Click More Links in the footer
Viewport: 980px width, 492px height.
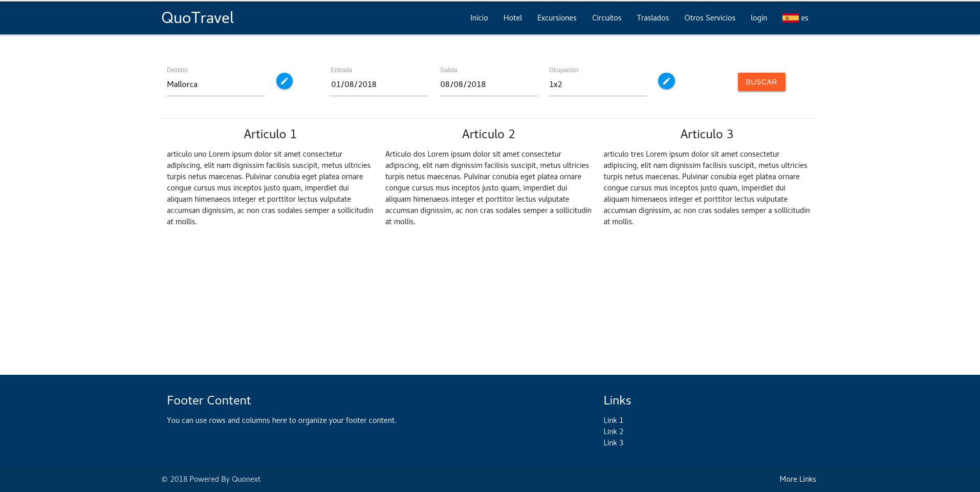point(798,479)
